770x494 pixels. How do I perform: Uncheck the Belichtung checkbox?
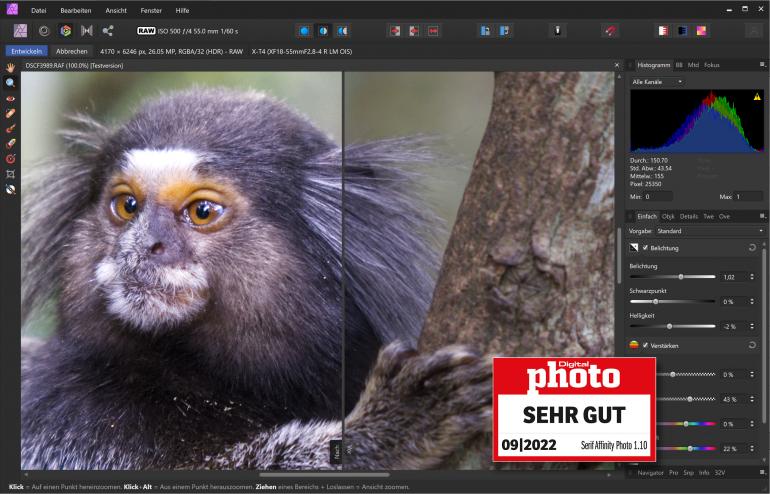pos(645,247)
